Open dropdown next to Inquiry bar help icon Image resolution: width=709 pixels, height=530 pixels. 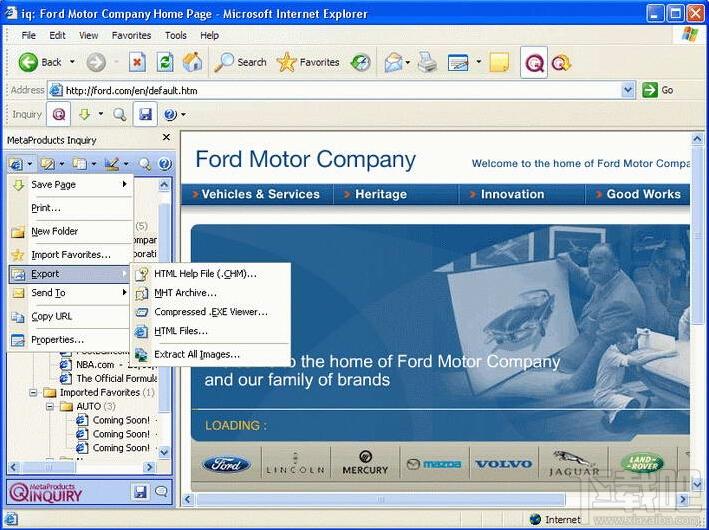point(183,114)
